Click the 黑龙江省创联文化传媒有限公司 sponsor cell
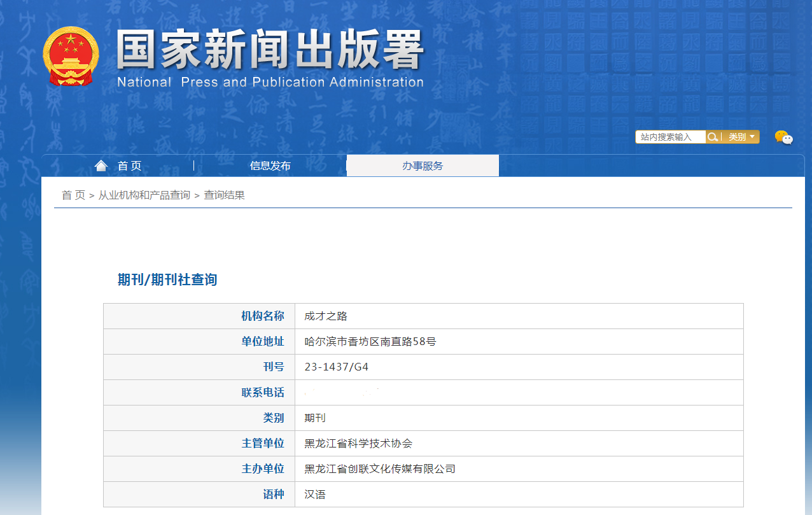Viewport: 812px width, 515px height. pyautogui.click(x=380, y=469)
